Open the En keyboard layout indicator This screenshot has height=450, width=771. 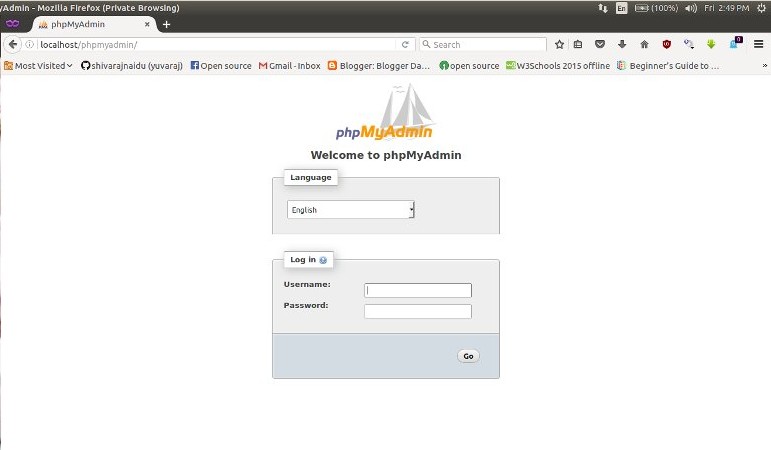point(622,8)
